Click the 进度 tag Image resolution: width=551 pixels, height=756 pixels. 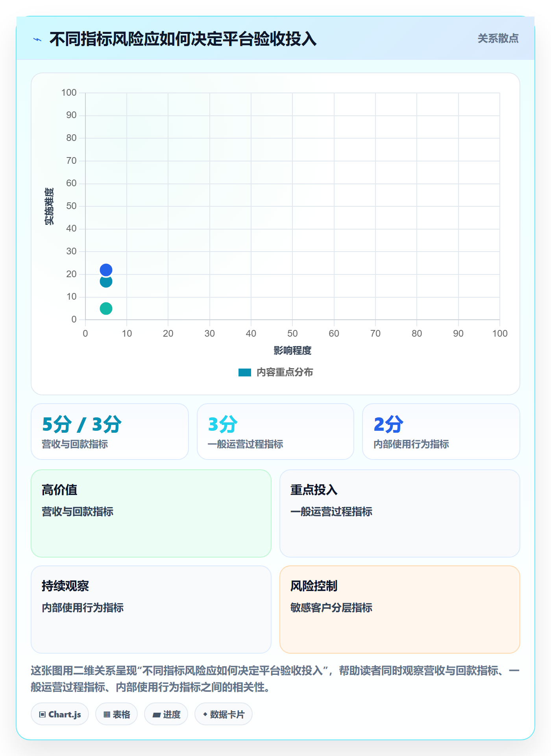click(x=166, y=714)
